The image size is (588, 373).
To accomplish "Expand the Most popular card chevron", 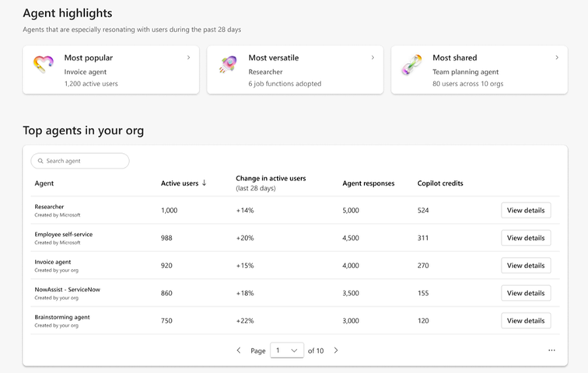I will click(188, 58).
